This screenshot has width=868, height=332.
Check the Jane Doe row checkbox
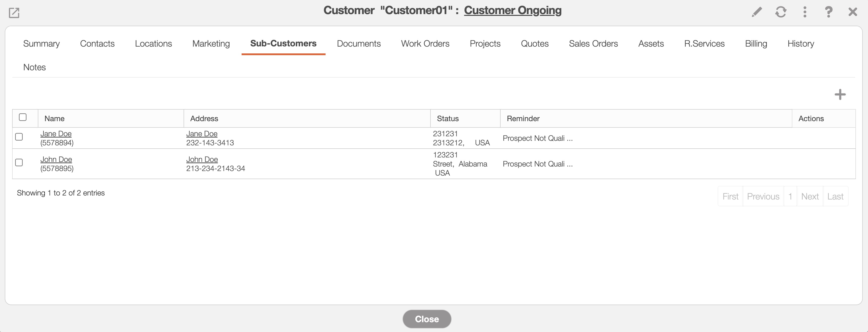[19, 137]
